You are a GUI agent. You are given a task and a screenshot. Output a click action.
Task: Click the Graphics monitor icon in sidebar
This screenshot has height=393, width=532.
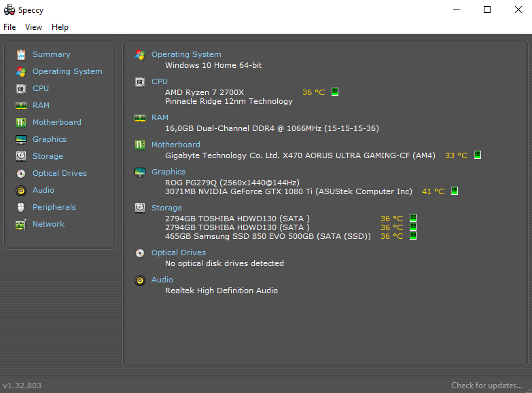[x=21, y=139]
